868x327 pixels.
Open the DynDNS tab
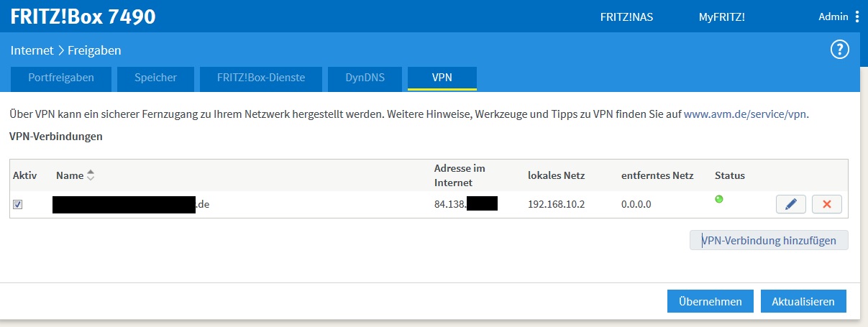point(366,78)
